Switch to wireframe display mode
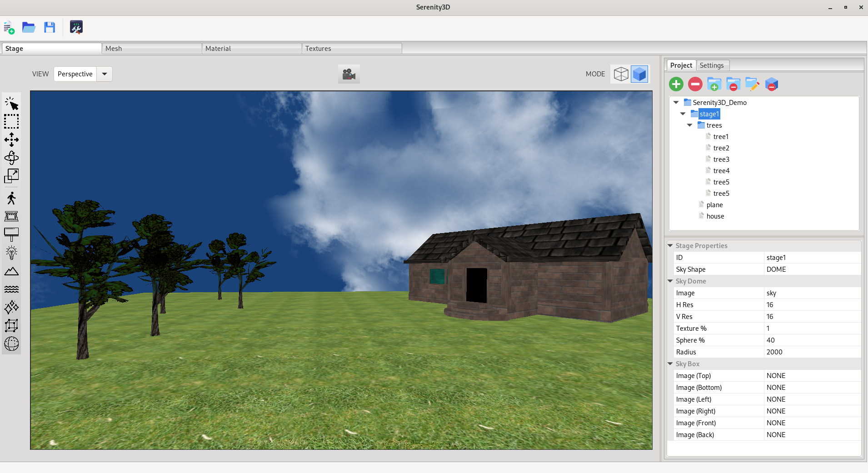Image resolution: width=868 pixels, height=473 pixels. (x=621, y=74)
